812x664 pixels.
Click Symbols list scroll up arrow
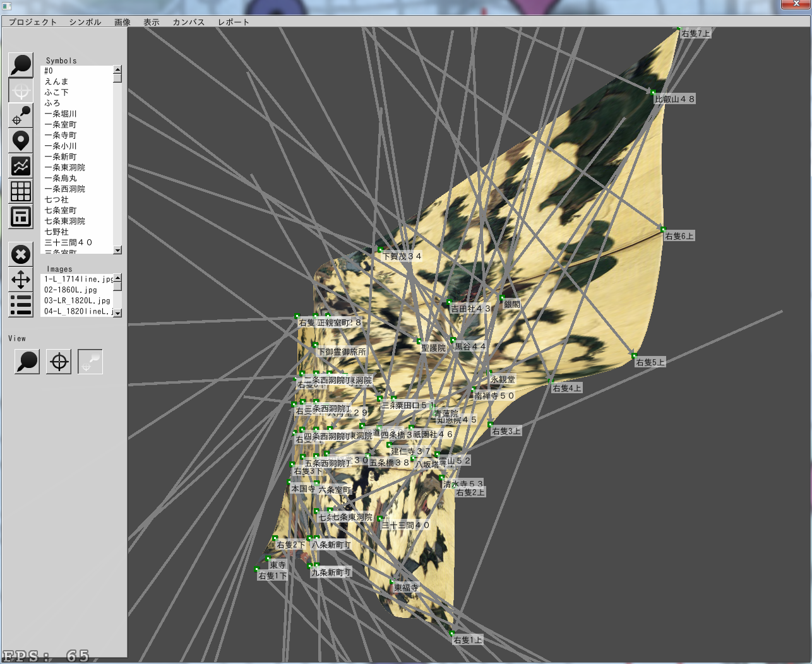point(117,69)
